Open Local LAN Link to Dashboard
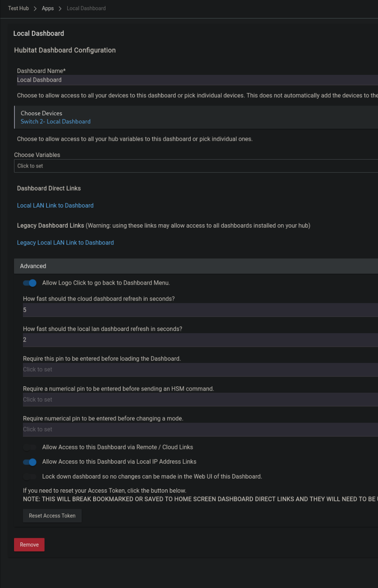Screen dimensions: 378x588 [55, 206]
